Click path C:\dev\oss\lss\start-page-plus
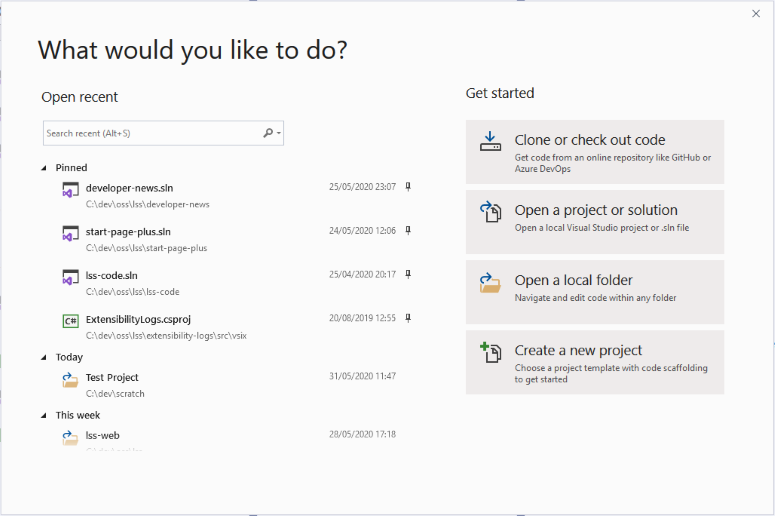The width and height of the screenshot is (775, 516). (146, 248)
